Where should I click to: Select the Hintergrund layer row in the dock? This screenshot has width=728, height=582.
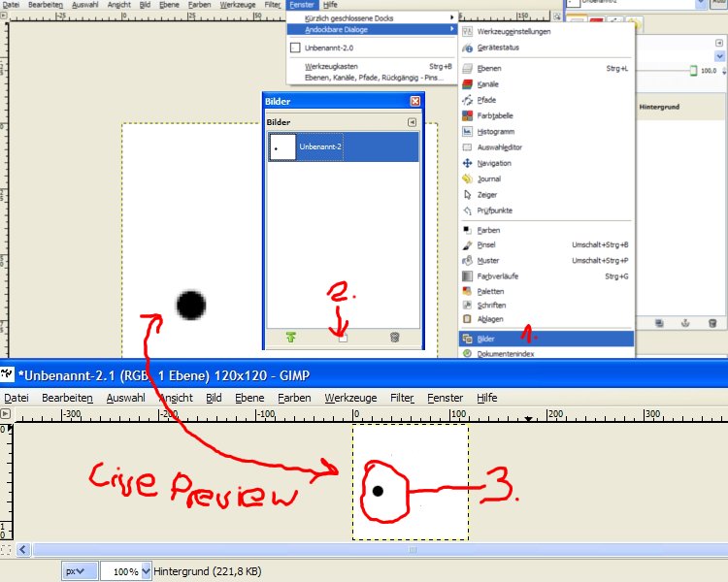tap(680, 107)
